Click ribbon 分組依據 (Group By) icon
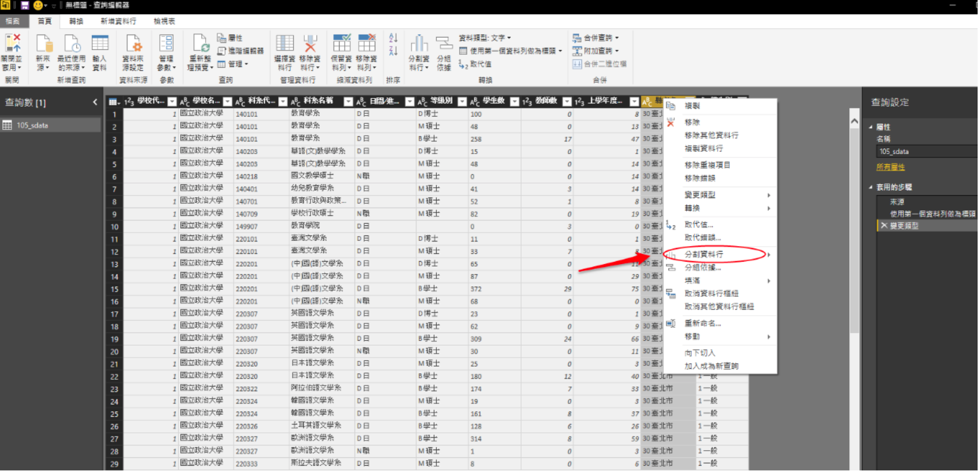Image resolution: width=980 pixels, height=471 pixels. 444,44
